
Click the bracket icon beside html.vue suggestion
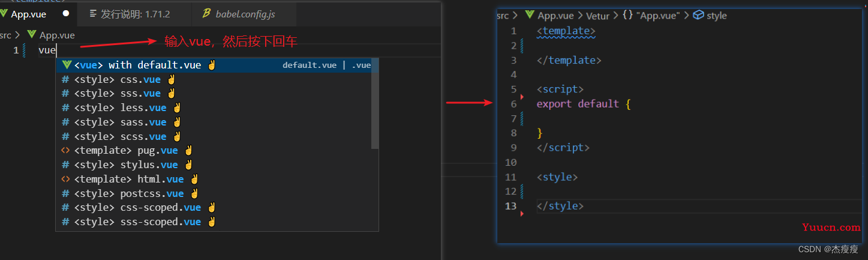(x=66, y=179)
